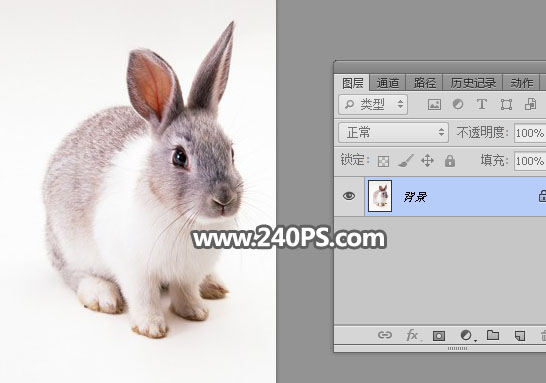Create new fill or adjustment layer
546x383 pixels.
tap(466, 335)
